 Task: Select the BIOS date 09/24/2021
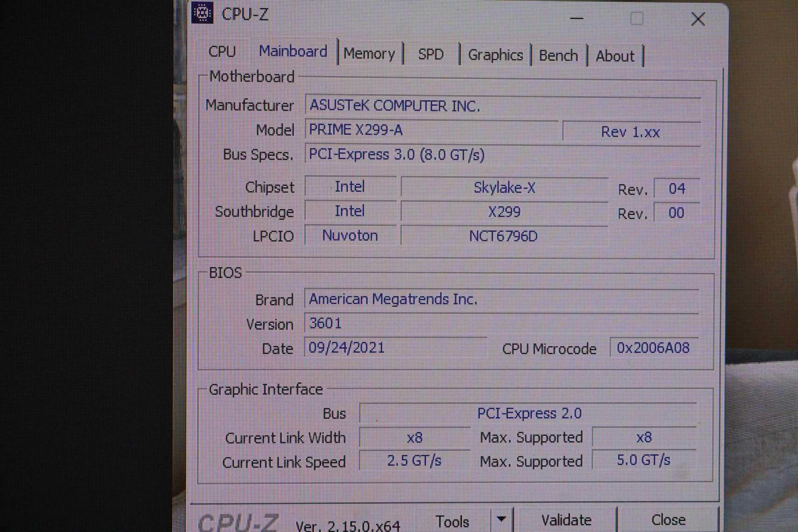click(x=396, y=348)
